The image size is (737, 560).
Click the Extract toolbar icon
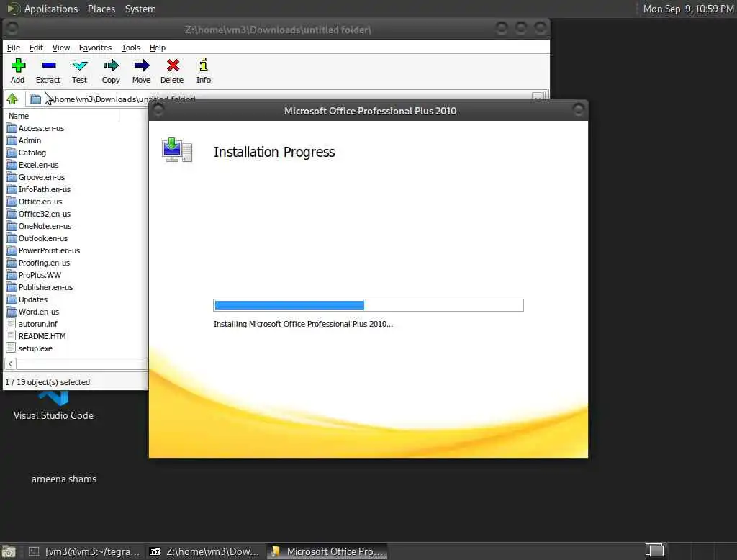point(48,71)
